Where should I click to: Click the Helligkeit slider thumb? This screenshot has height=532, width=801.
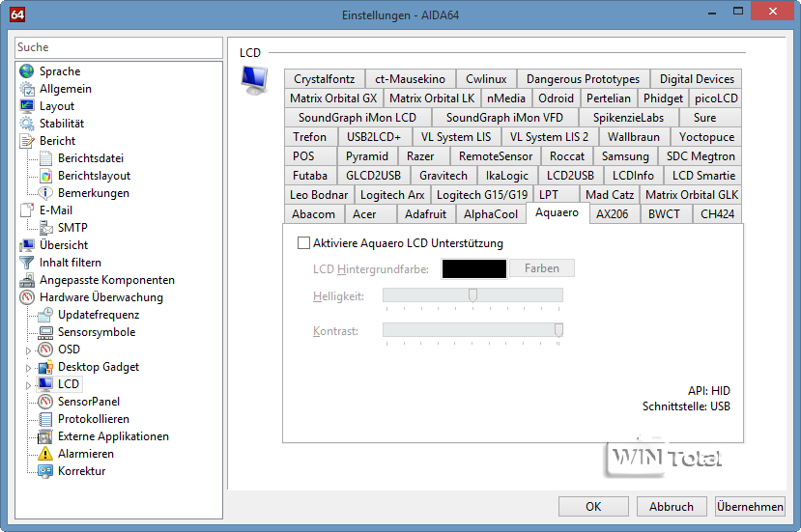[x=473, y=295]
